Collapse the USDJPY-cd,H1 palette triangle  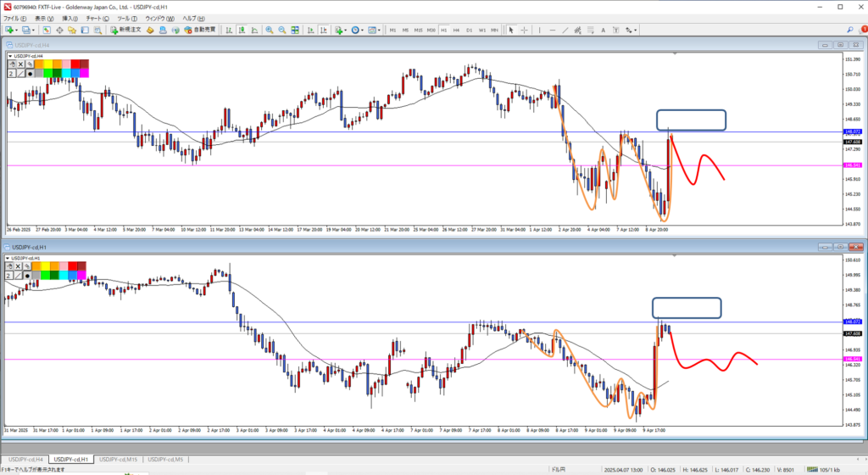[x=8, y=258]
